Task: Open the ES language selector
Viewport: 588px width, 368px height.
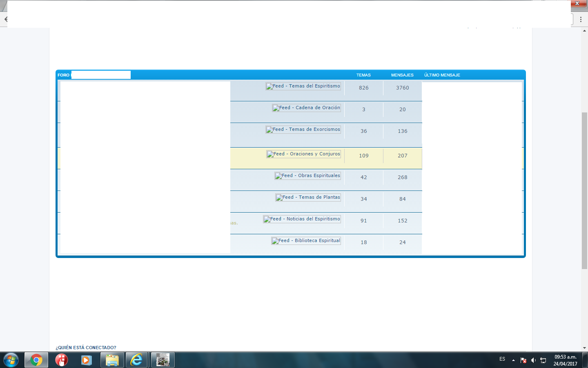Action: (502, 359)
